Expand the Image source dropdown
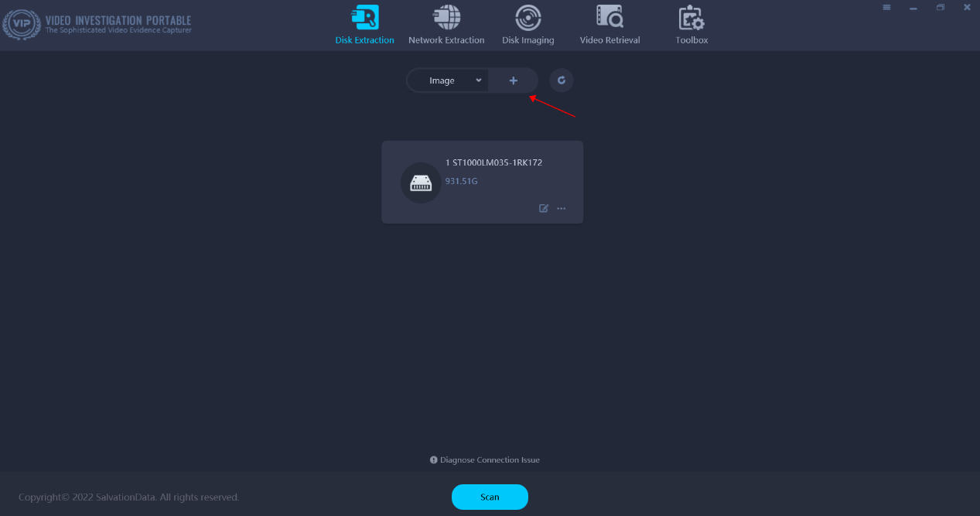 (x=448, y=80)
